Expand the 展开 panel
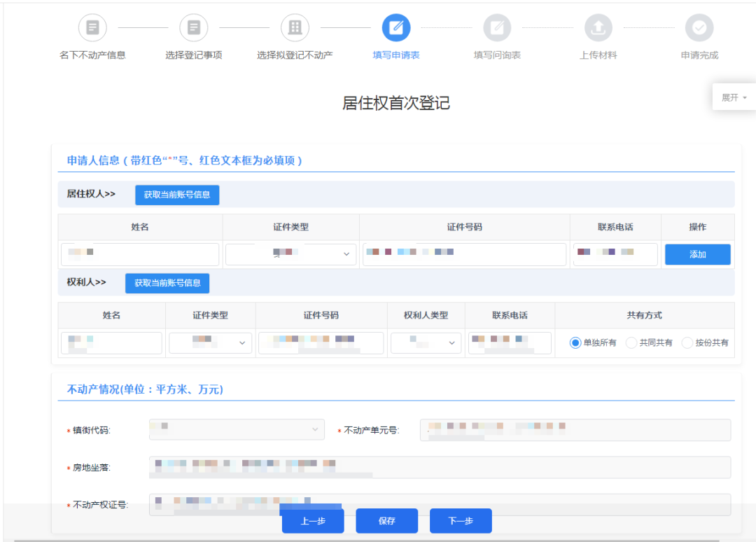Viewport: 756px width, 542px height. (x=734, y=97)
